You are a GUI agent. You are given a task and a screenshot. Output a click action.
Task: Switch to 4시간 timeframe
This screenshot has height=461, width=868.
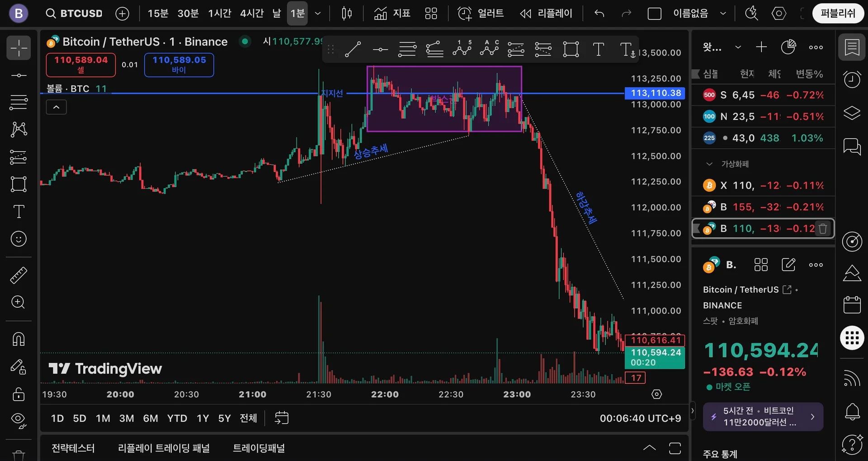[252, 14]
